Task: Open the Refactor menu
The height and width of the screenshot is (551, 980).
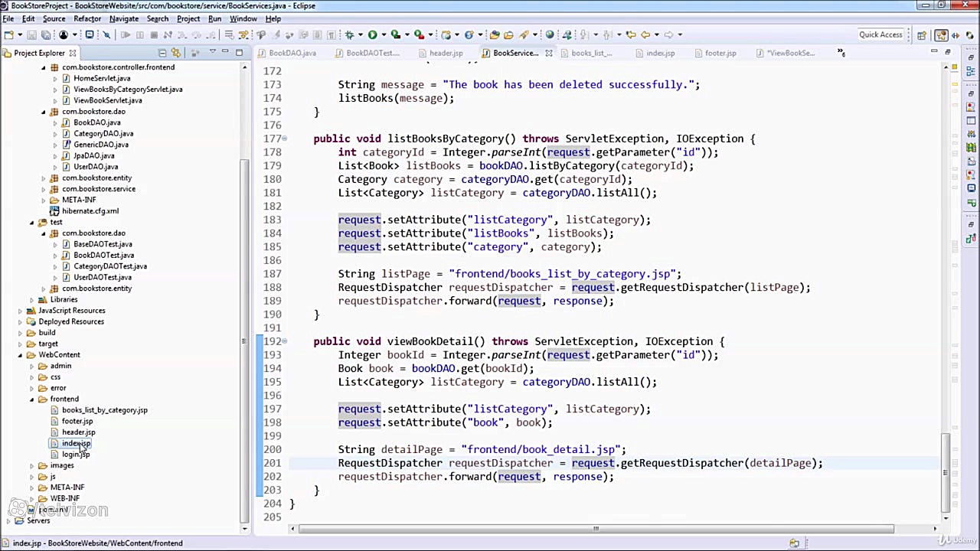Action: [87, 18]
